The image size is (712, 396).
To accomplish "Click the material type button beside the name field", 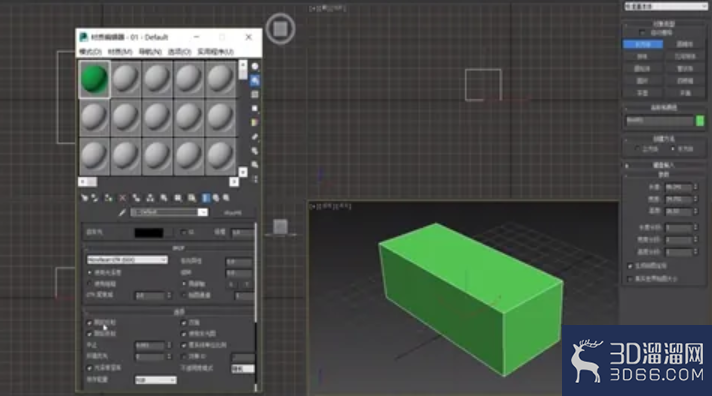I will point(233,213).
